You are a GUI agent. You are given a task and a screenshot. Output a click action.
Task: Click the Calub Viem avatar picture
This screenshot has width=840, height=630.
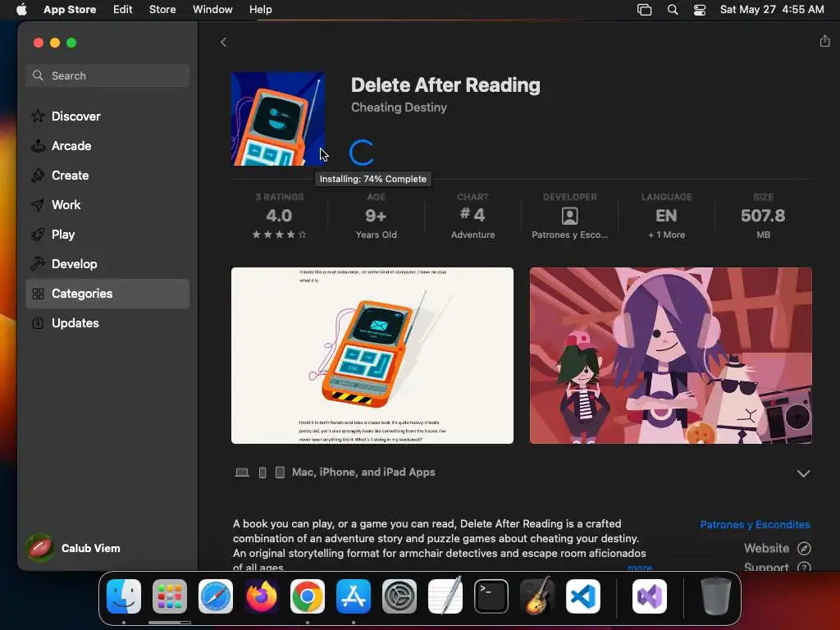point(40,548)
